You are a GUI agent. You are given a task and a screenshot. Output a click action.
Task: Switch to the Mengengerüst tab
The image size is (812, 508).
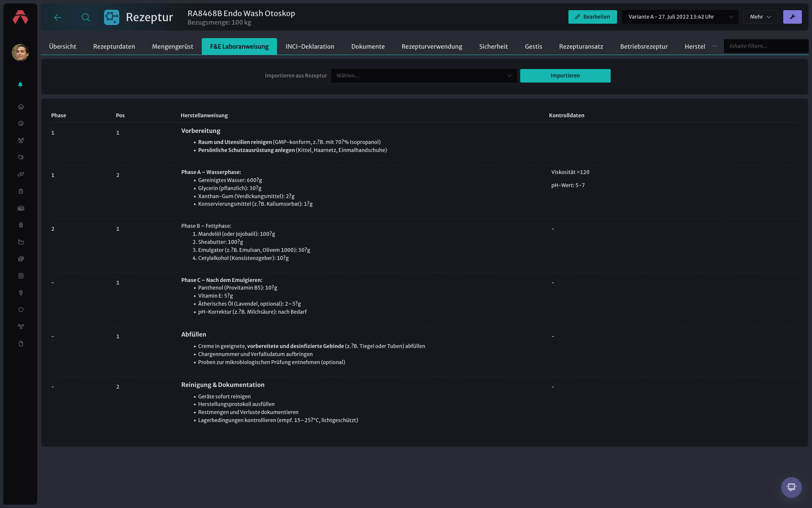pos(173,47)
